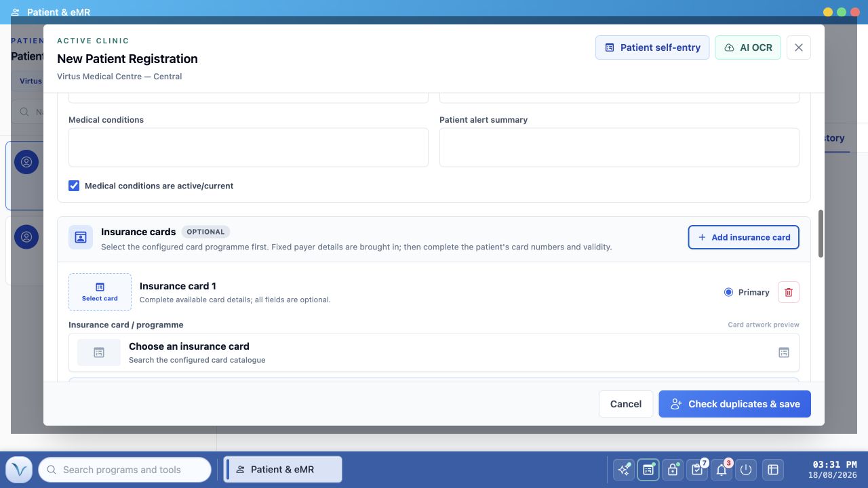Screen dimensions: 868x488
Task: Switch to Patient & eMR taskbar item
Action: pos(283,470)
